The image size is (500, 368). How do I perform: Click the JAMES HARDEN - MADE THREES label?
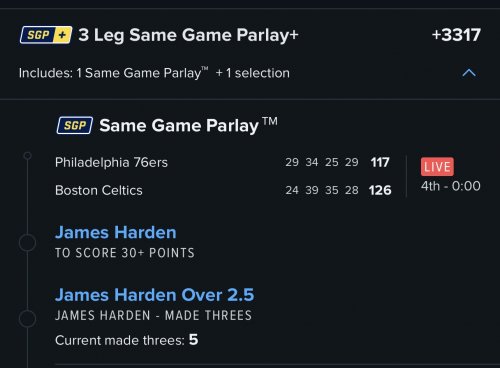(x=154, y=315)
